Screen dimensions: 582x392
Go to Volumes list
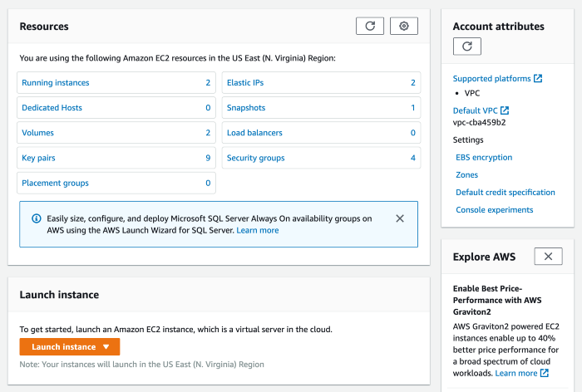click(x=38, y=133)
